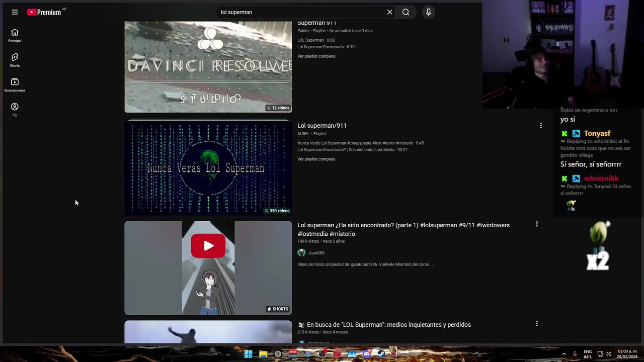Open the volume tray icon
Screen dimensions: 644x362
coord(608,354)
